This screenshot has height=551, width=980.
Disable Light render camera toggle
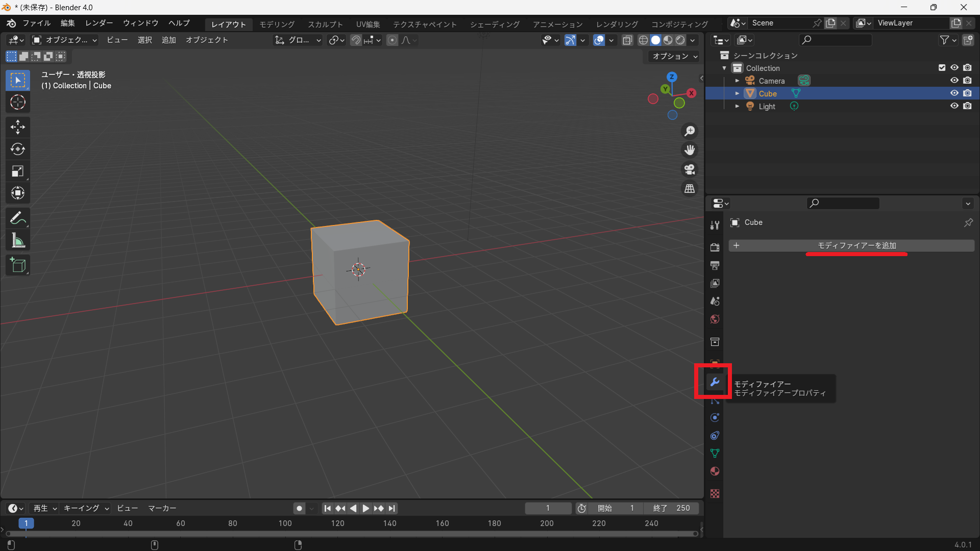(967, 106)
